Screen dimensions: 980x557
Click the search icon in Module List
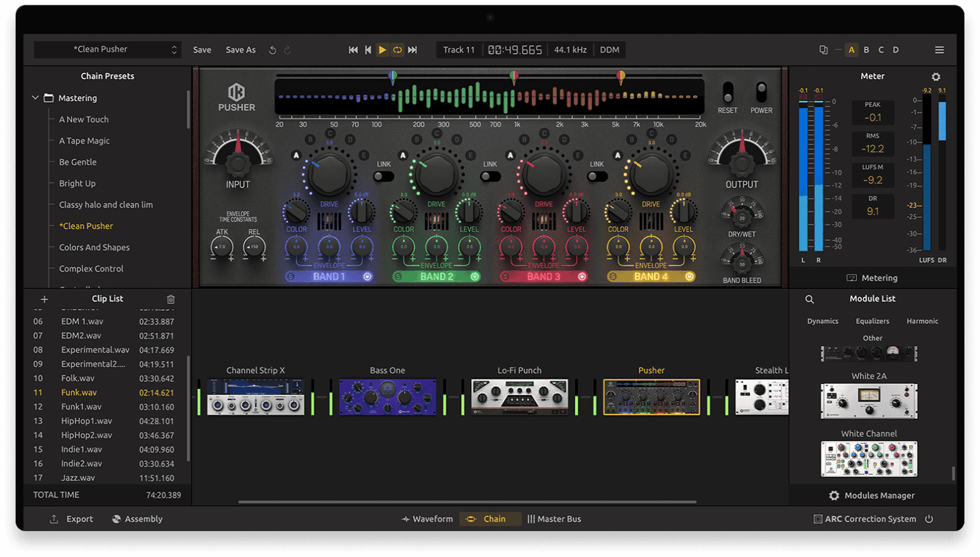(x=809, y=298)
